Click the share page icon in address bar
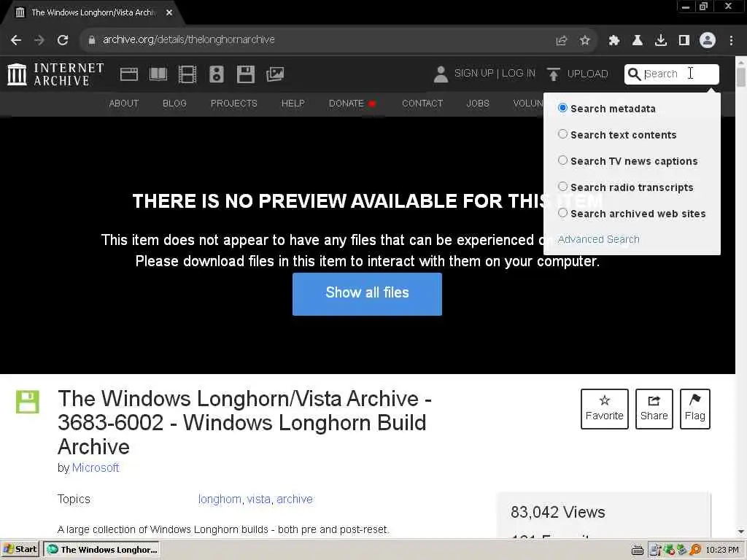Viewport: 747px width, 560px height. click(562, 41)
